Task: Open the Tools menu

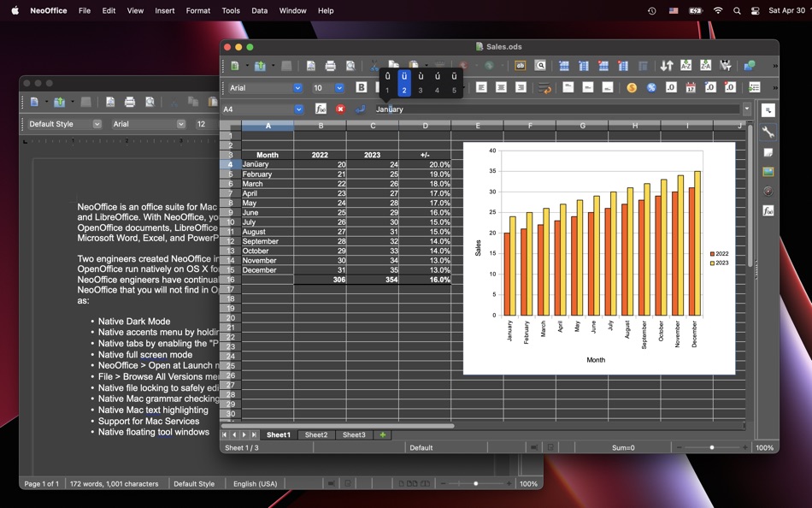Action: [231, 10]
